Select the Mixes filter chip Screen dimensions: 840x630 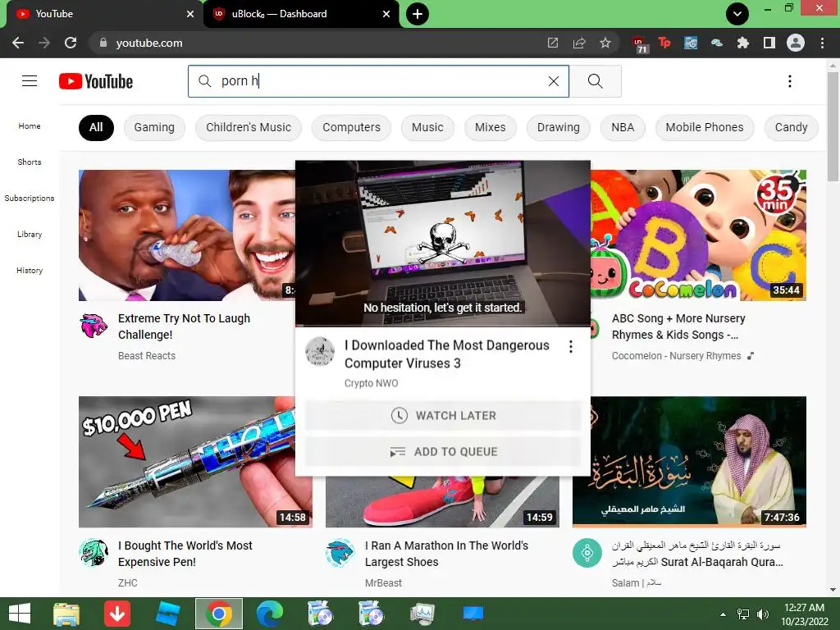click(x=491, y=127)
